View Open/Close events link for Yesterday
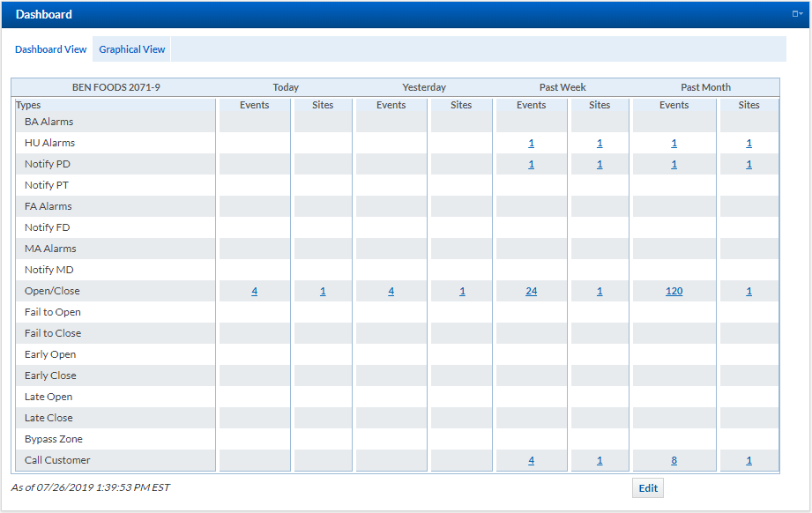This screenshot has height=513, width=812. 391,291
